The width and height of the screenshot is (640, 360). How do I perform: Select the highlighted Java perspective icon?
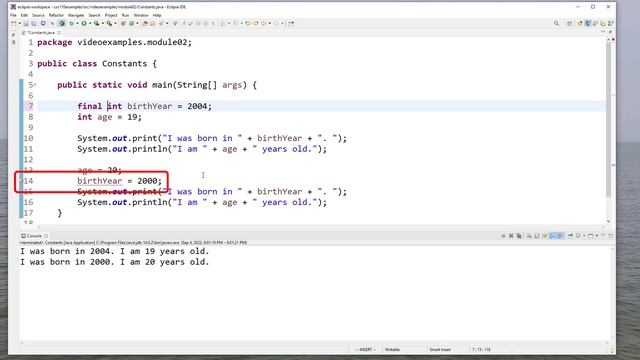pos(588,23)
